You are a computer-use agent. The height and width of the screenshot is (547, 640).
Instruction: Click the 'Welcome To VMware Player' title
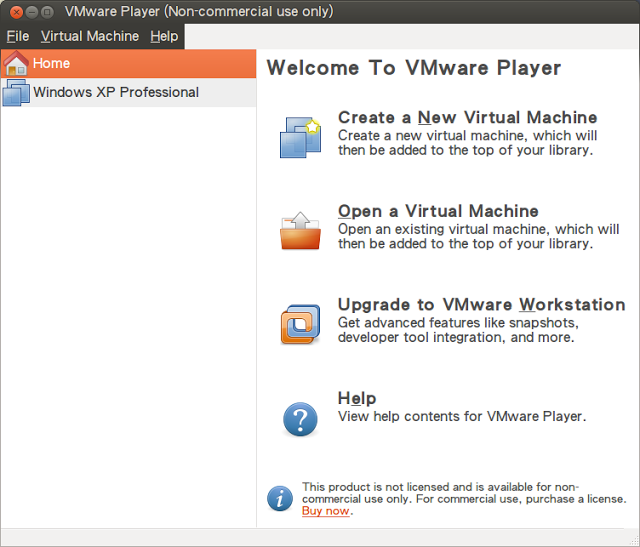pos(413,68)
